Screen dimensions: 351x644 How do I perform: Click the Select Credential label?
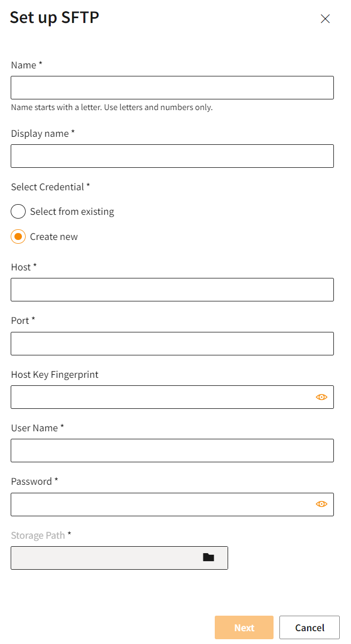[50, 187]
